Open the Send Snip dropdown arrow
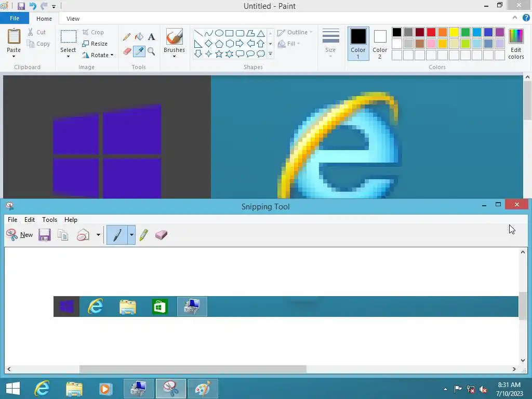The height and width of the screenshot is (399, 532). [98, 235]
